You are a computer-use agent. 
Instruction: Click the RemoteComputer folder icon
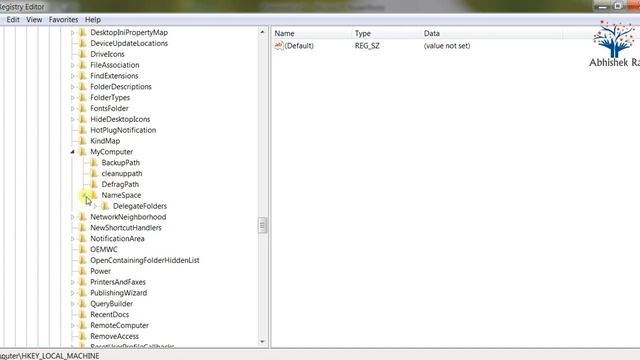point(82,325)
